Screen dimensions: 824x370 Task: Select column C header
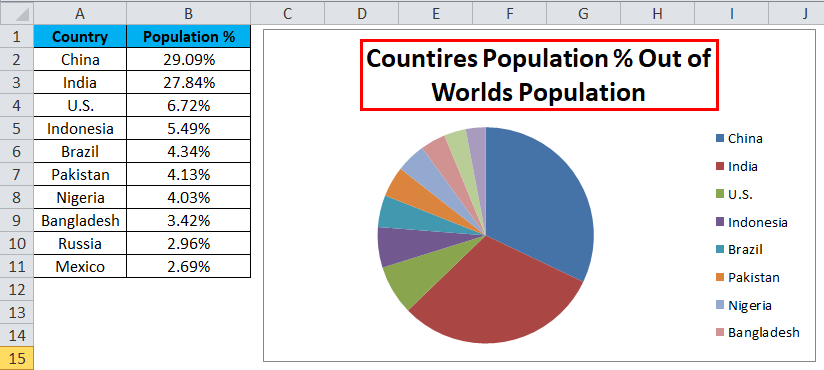click(287, 13)
